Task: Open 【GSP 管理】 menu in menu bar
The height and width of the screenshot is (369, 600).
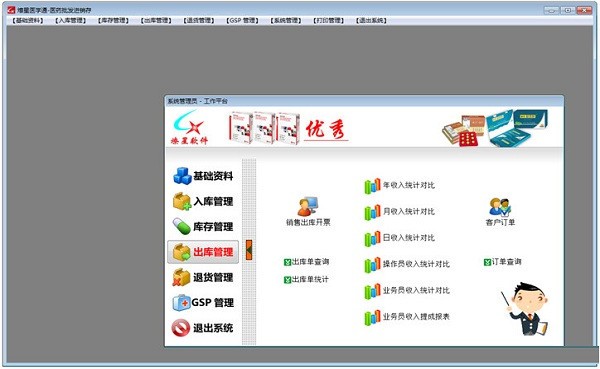Action: coord(242,21)
